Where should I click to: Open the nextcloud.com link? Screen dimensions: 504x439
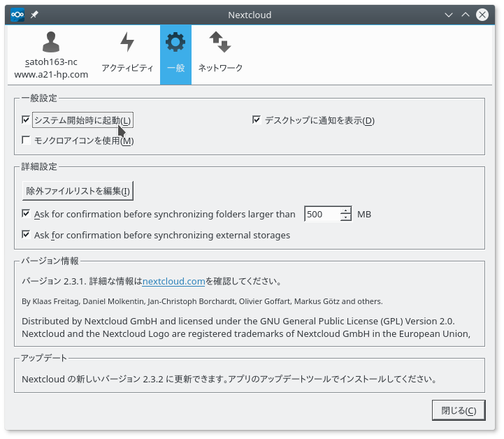click(x=173, y=282)
